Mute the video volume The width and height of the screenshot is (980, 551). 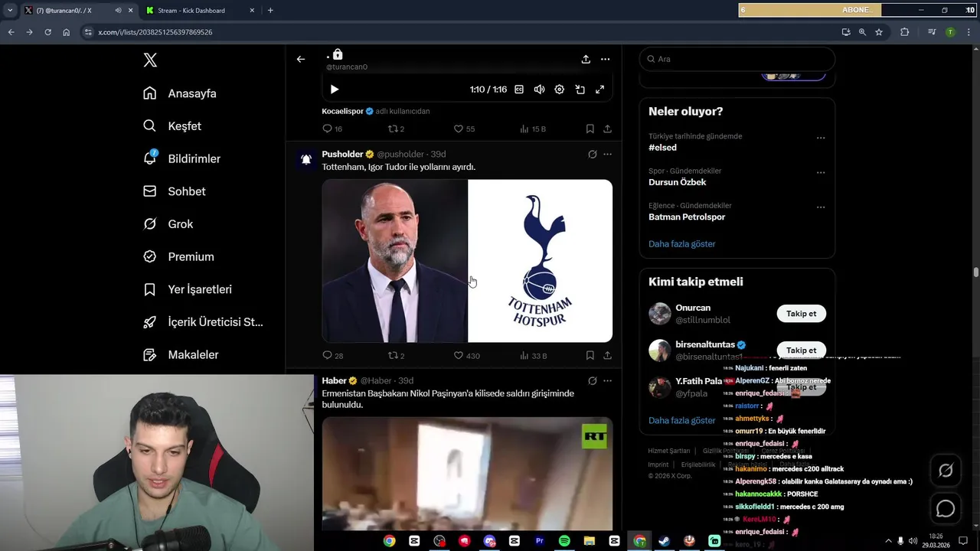(539, 90)
